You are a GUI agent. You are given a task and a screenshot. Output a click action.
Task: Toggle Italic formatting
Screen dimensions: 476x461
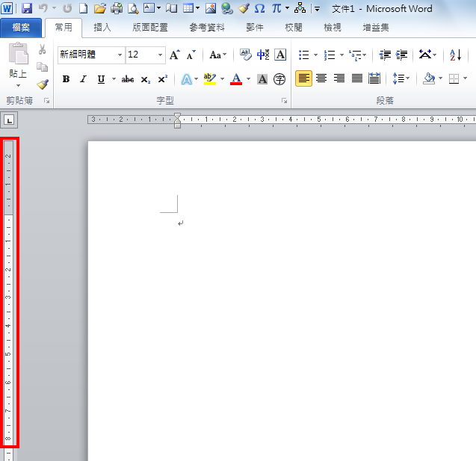83,79
